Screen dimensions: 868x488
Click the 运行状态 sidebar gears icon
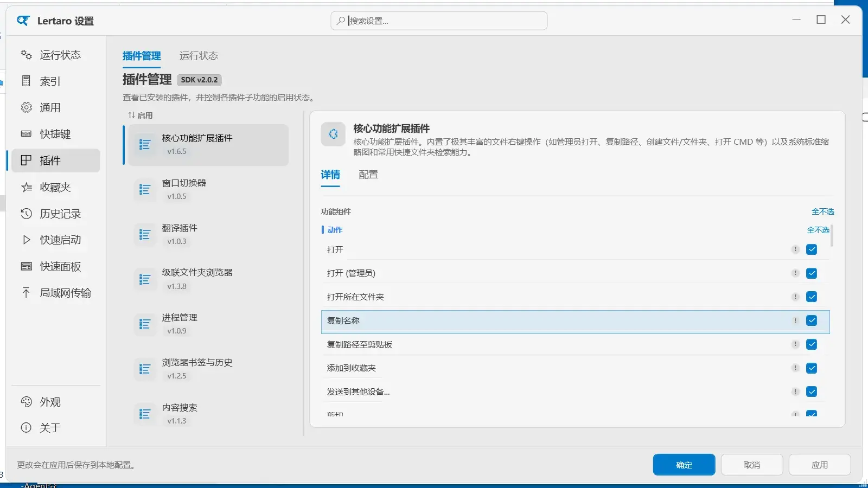[x=26, y=55]
